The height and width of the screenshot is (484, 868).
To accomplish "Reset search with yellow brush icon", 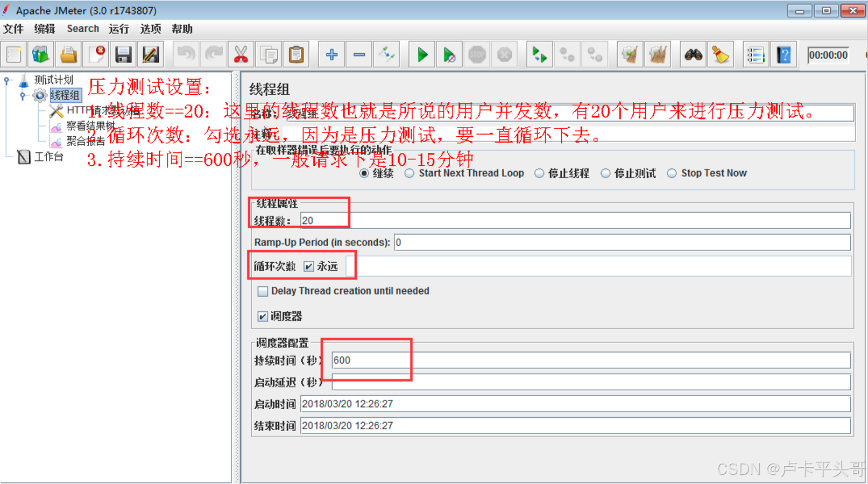I will tap(720, 54).
